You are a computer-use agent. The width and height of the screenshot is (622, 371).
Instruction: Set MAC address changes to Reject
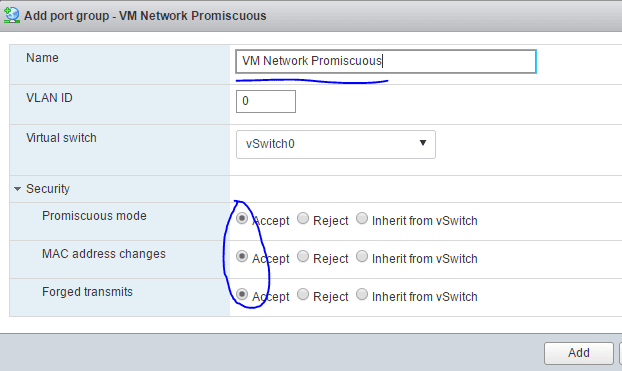303,256
